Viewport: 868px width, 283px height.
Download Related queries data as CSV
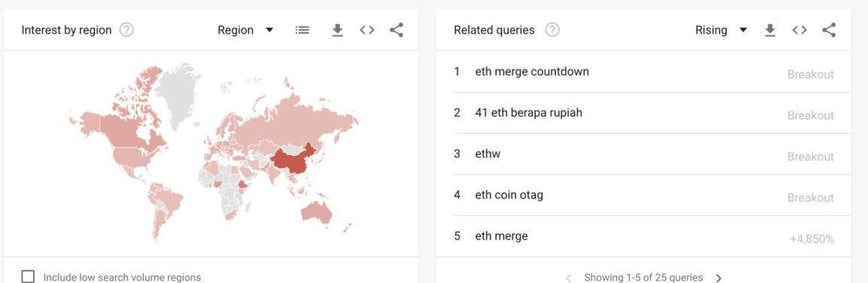769,30
